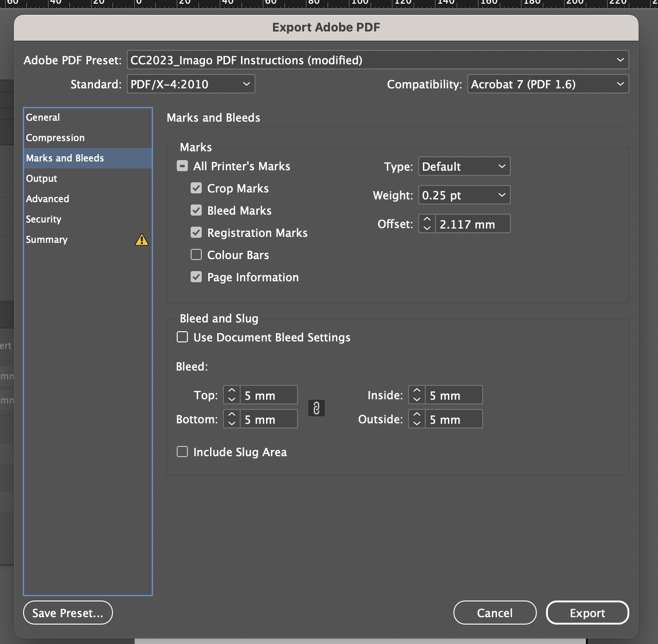The height and width of the screenshot is (644, 658).
Task: Switch to the Output settings panel
Action: point(42,178)
